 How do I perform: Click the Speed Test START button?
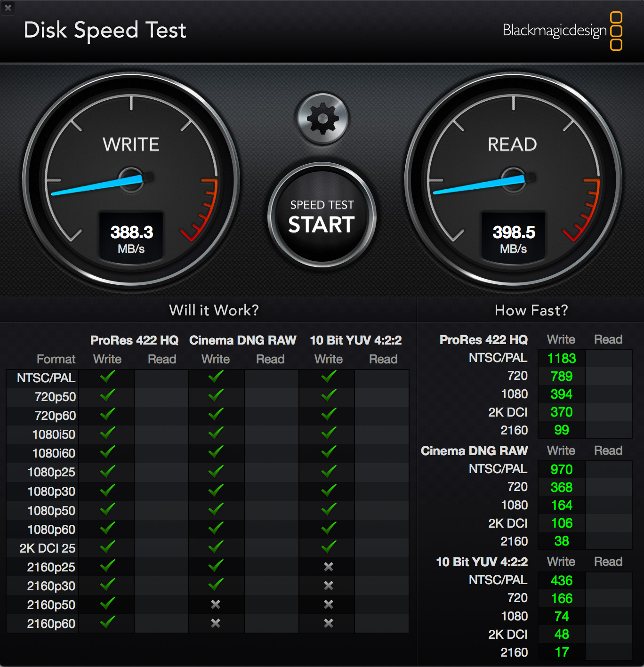[x=322, y=216]
